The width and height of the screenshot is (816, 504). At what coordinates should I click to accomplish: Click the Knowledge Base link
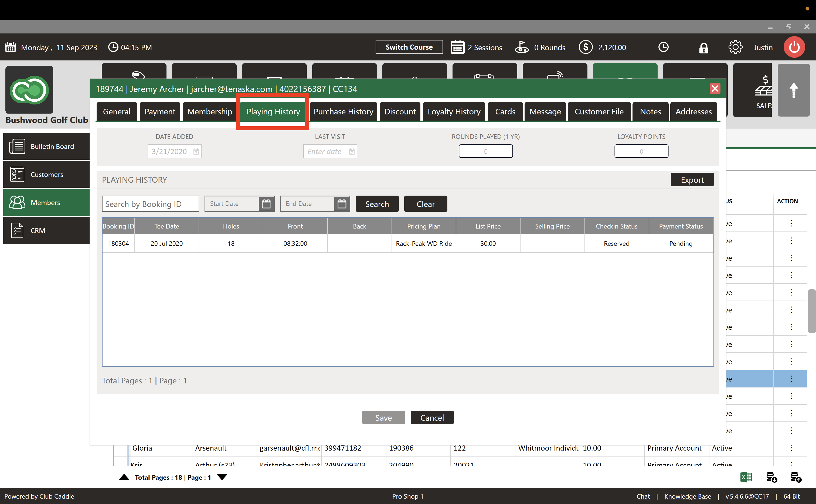[687, 496]
